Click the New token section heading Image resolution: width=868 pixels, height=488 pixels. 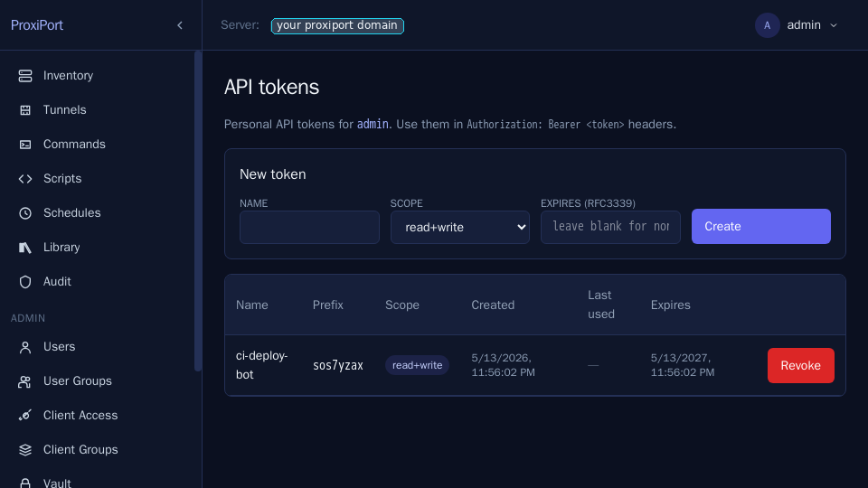pos(272,174)
